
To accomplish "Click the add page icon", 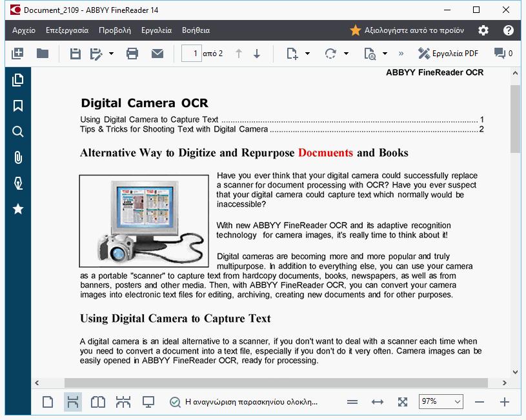I will point(292,54).
